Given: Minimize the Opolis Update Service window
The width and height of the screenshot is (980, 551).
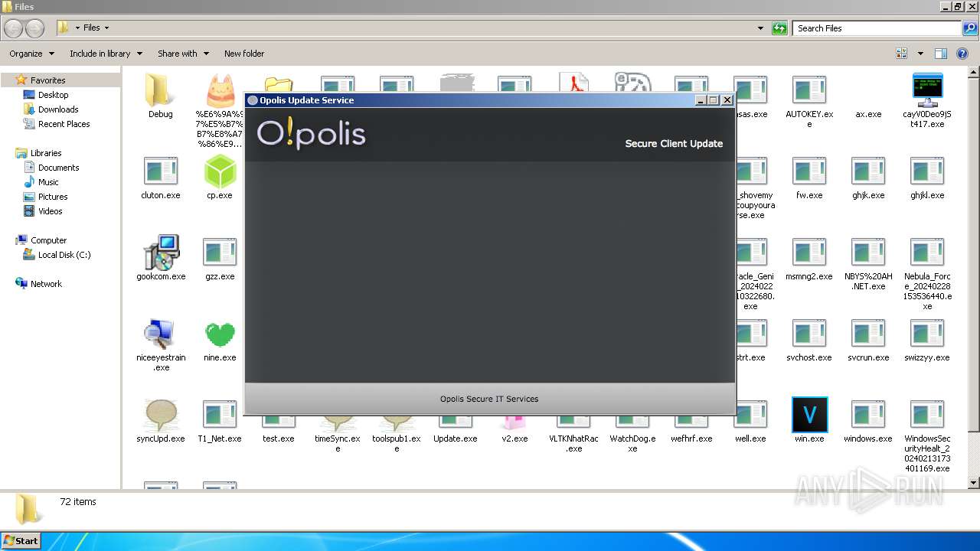Looking at the screenshot, I should (x=701, y=100).
